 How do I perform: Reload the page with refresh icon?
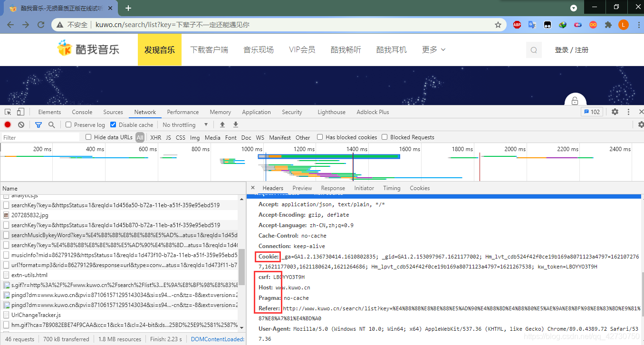[x=41, y=25]
